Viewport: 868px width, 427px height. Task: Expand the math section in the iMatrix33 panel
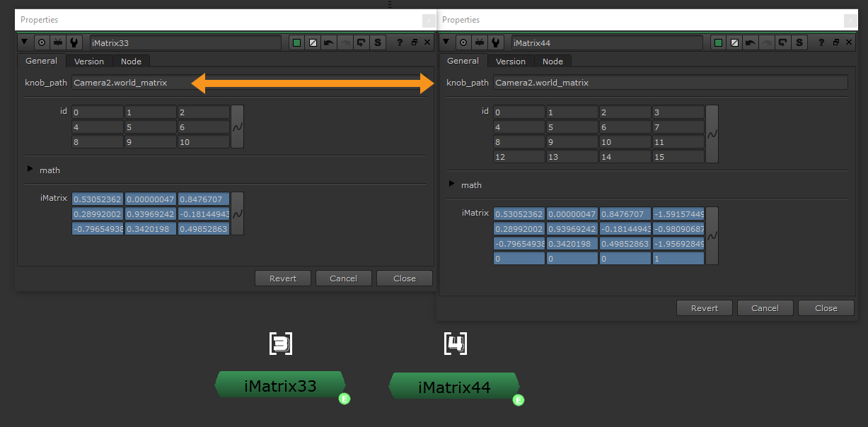pyautogui.click(x=31, y=170)
